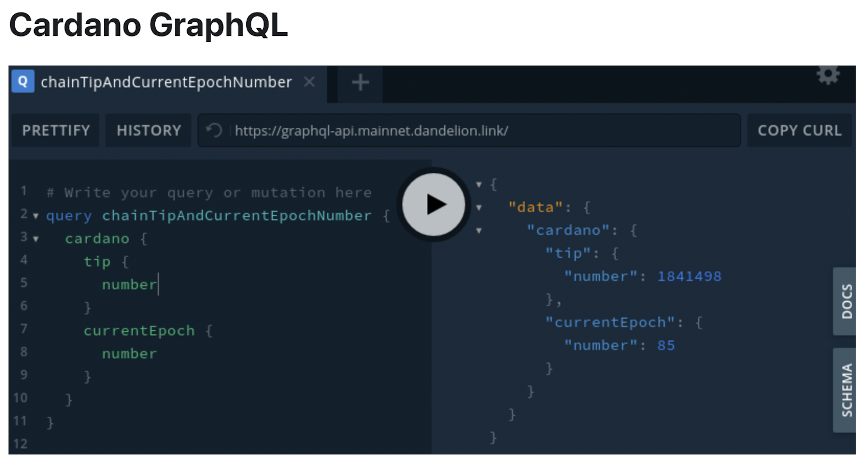Click the 'cardano' field on line 3
The image size is (868, 475).
(97, 239)
